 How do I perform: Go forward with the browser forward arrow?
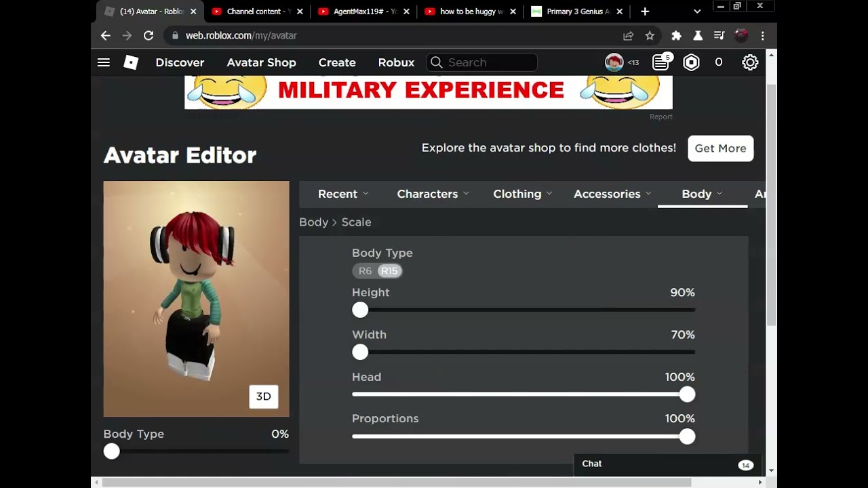(x=127, y=35)
